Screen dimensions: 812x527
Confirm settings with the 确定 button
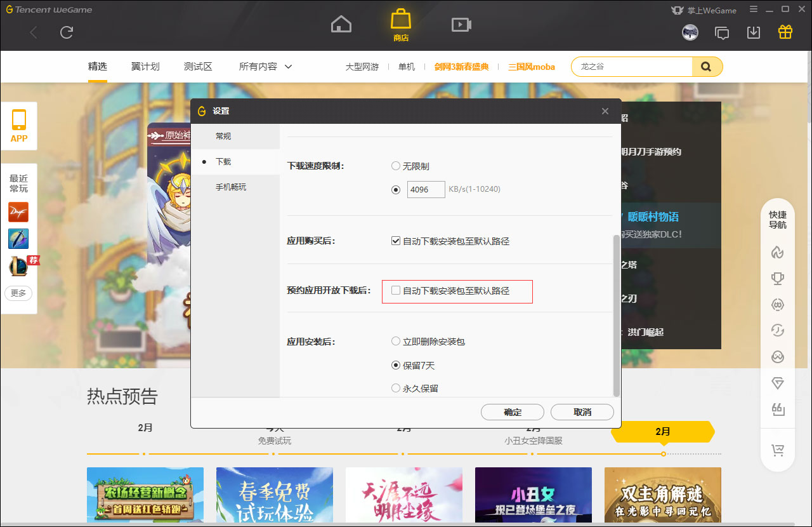(x=512, y=411)
